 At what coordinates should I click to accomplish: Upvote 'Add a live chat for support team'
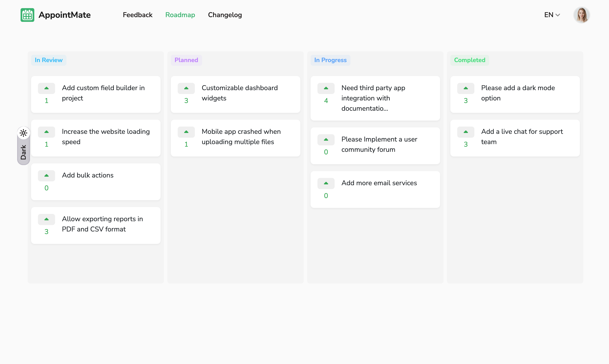(x=466, y=132)
